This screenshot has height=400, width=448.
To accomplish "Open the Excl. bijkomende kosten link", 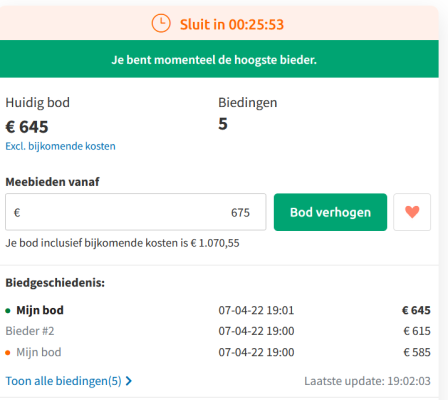I will (60, 146).
